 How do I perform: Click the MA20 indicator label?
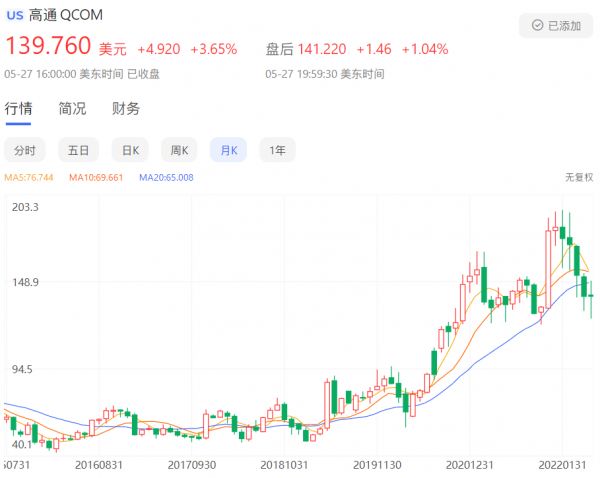tap(166, 178)
